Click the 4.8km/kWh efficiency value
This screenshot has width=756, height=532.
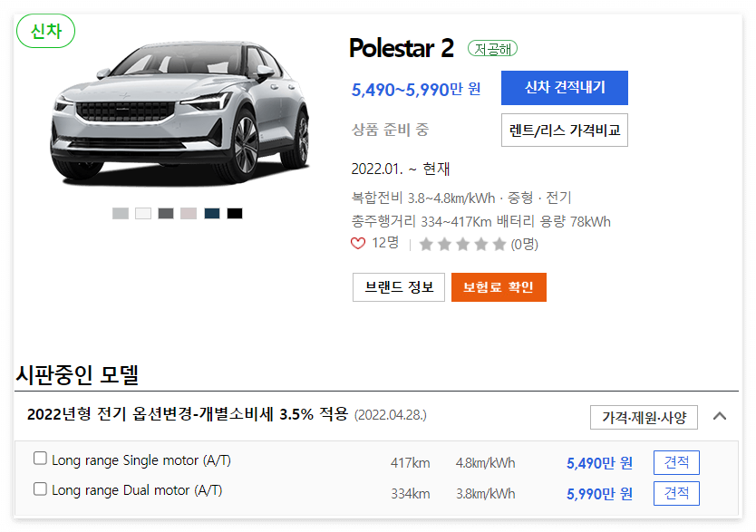coord(486,463)
